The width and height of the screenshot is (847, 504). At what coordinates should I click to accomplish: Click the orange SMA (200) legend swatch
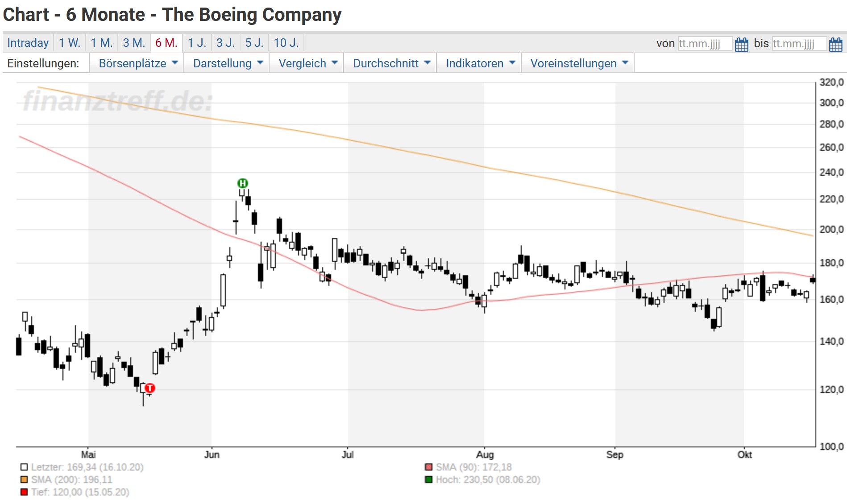(24, 479)
